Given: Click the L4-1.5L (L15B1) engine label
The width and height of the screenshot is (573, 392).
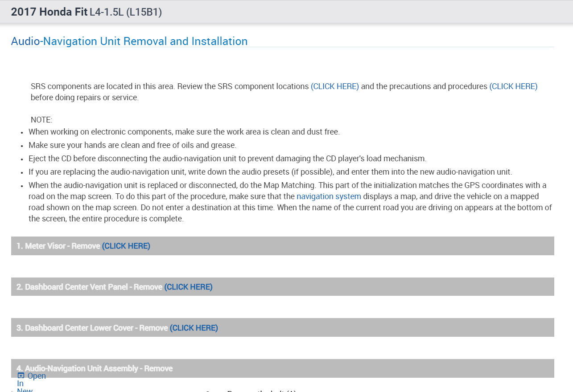Looking at the screenshot, I should click(126, 12).
